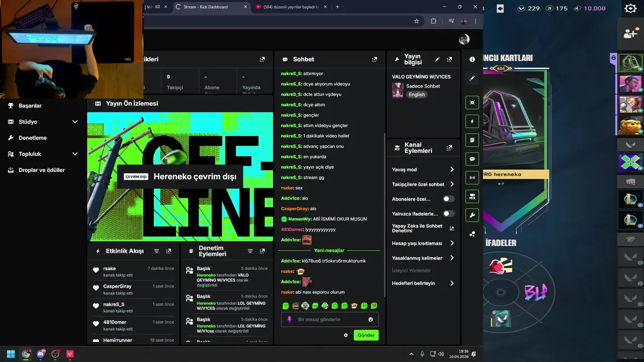Bookmark this page with the star icon

point(417,21)
